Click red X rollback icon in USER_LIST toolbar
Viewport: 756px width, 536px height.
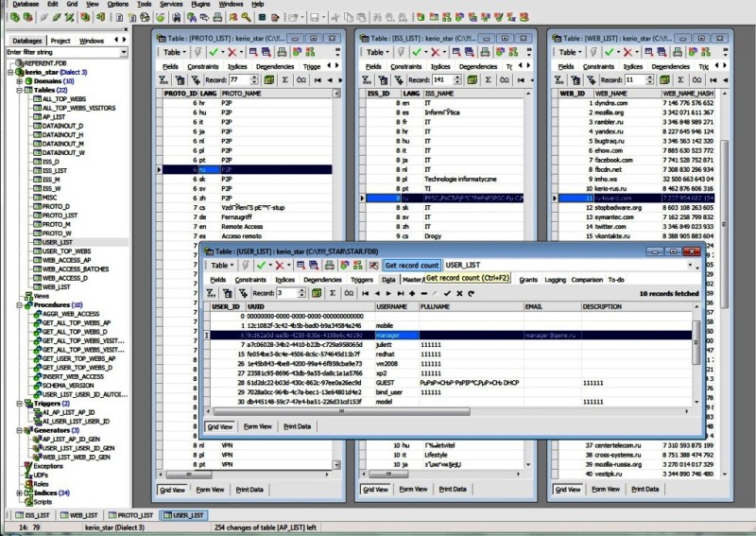[280, 265]
